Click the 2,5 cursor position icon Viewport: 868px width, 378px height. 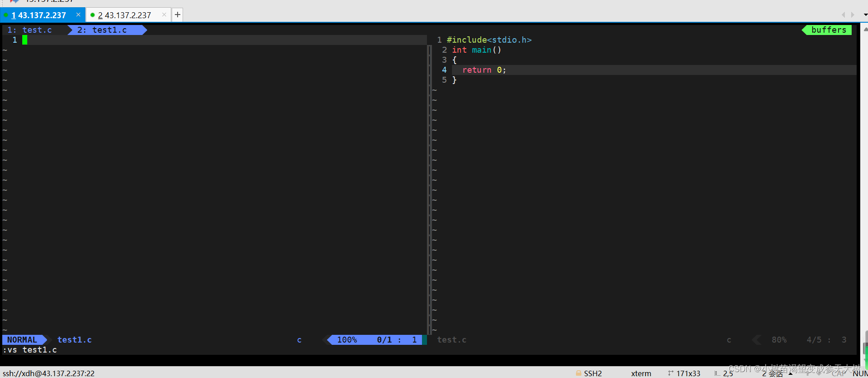pos(717,373)
